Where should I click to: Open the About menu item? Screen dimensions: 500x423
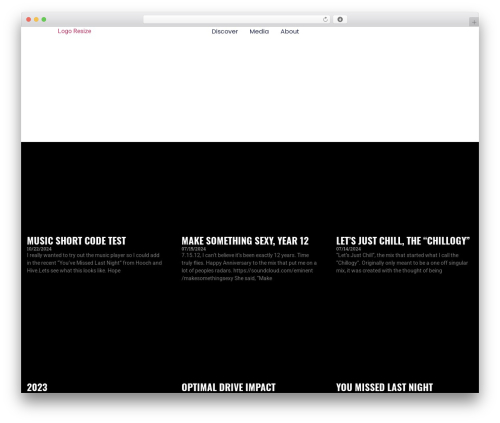pos(289,31)
